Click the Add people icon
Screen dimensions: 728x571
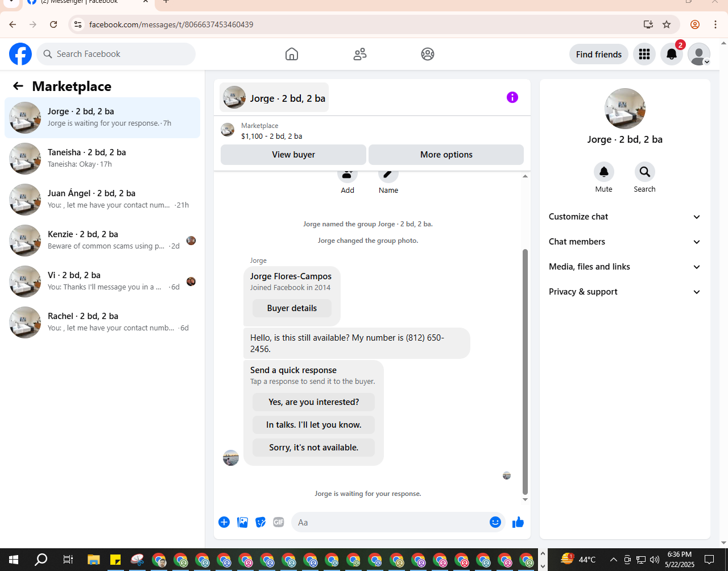pos(348,175)
